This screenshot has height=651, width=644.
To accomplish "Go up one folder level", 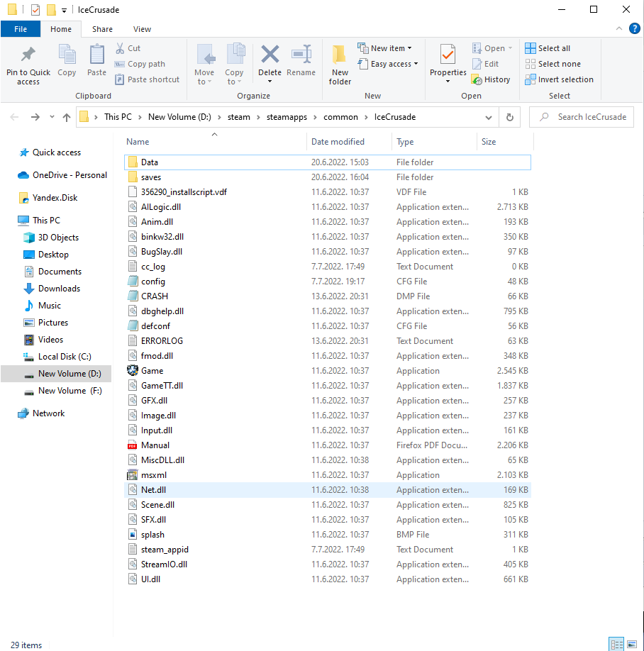I will [x=67, y=117].
